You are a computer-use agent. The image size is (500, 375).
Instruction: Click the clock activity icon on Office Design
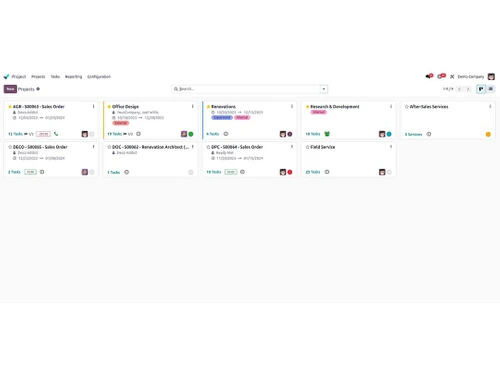click(138, 134)
